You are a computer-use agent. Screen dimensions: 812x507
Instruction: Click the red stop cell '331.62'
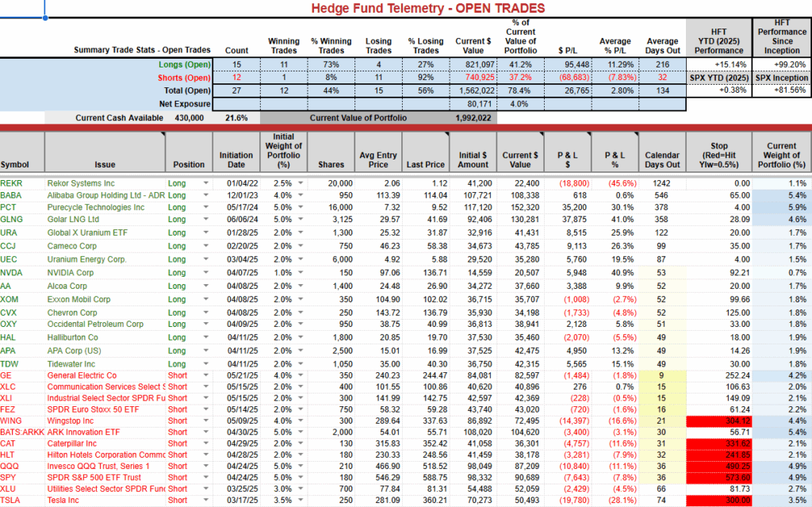pyautogui.click(x=718, y=444)
